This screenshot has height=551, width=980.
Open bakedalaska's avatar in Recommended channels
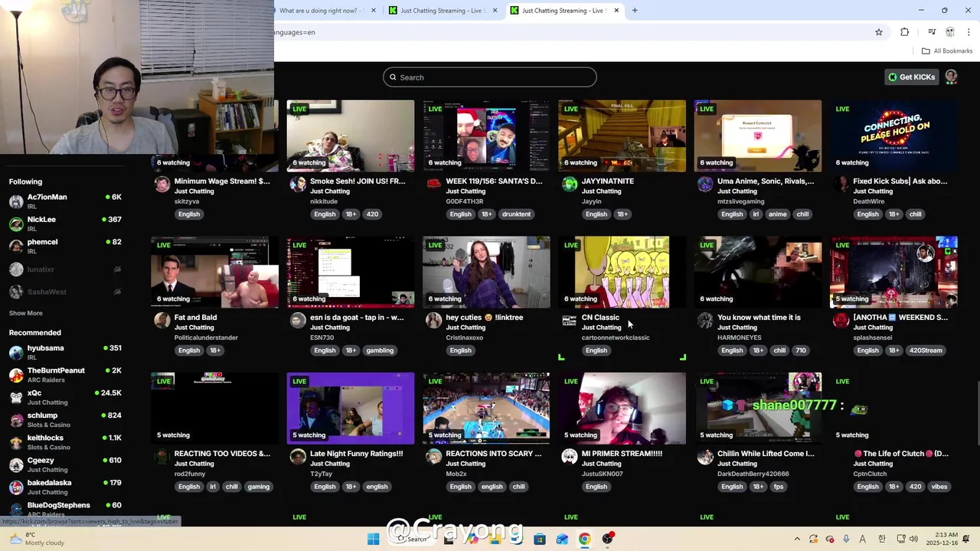tap(16, 487)
